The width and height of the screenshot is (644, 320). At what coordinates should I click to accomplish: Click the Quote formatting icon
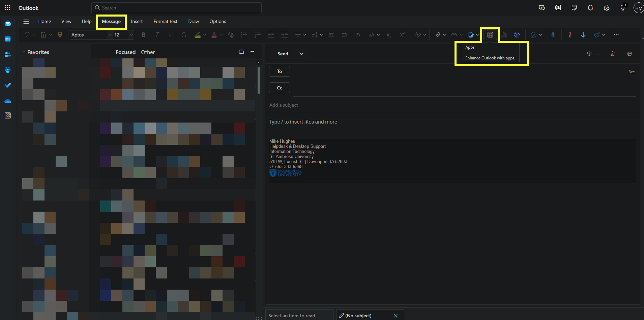[x=358, y=35]
